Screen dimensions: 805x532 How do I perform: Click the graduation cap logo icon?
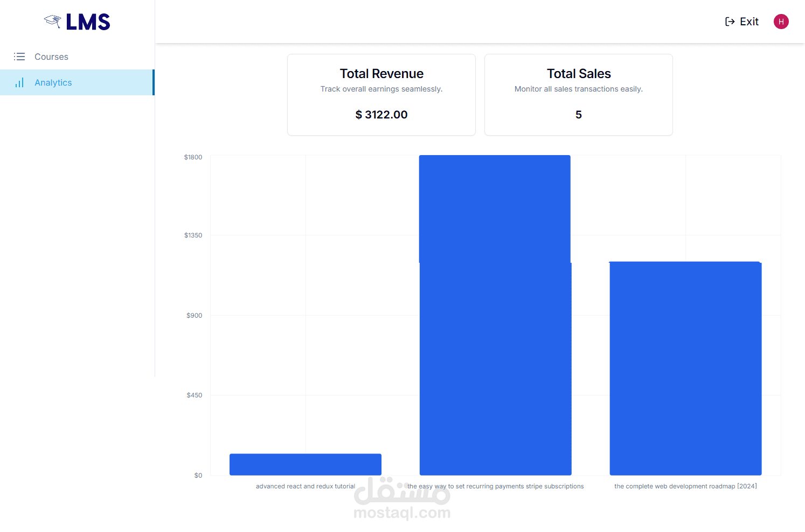pyautogui.click(x=53, y=22)
